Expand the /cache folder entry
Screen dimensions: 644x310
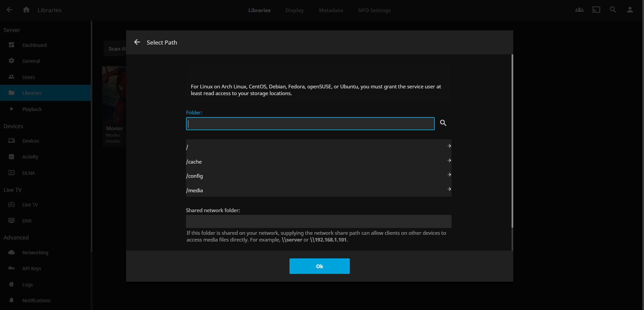(318, 161)
